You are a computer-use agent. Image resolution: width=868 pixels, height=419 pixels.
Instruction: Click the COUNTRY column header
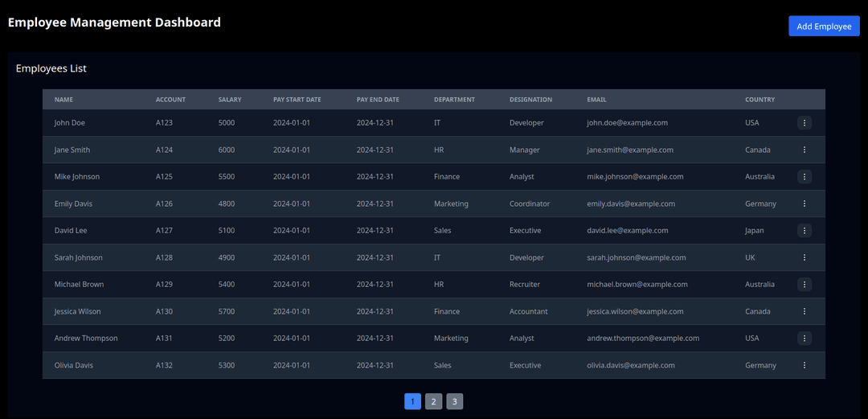click(x=760, y=100)
